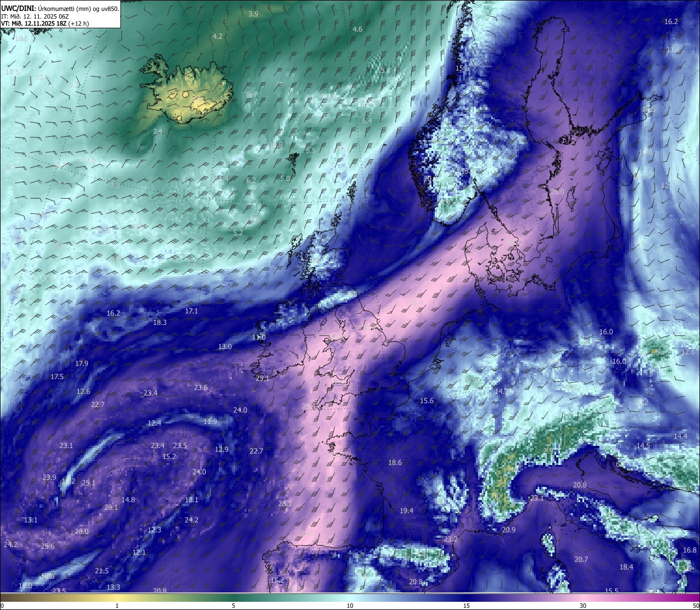
Task: Click the 6.4 value on the map
Action: click(x=367, y=120)
